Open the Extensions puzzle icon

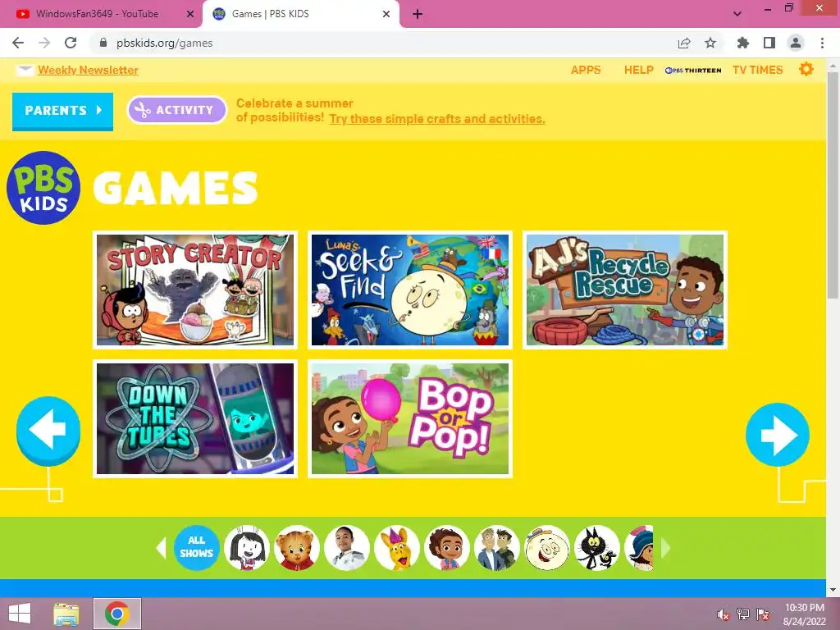pos(743,43)
